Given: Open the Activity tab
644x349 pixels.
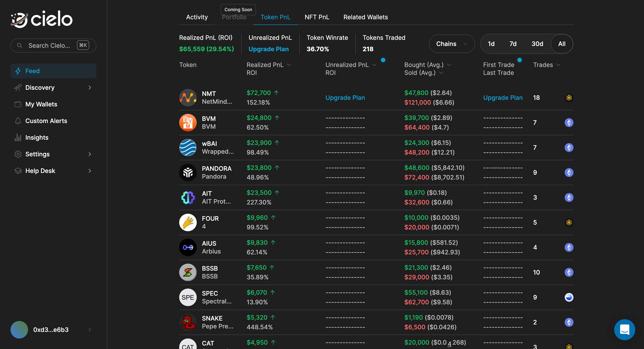Looking at the screenshot, I should click(197, 17).
